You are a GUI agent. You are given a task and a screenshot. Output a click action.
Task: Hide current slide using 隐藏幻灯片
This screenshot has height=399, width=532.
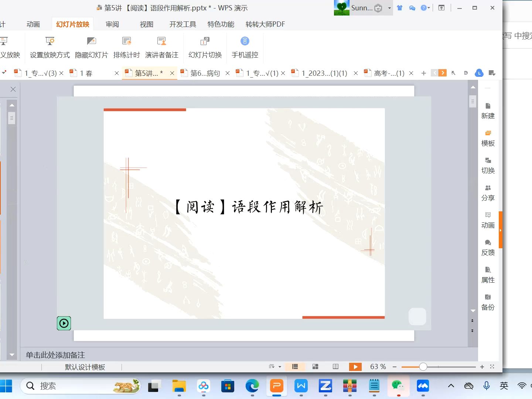coord(91,47)
